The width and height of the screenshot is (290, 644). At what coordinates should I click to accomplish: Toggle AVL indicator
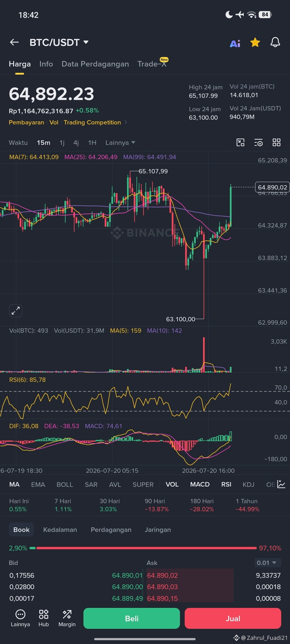[115, 484]
